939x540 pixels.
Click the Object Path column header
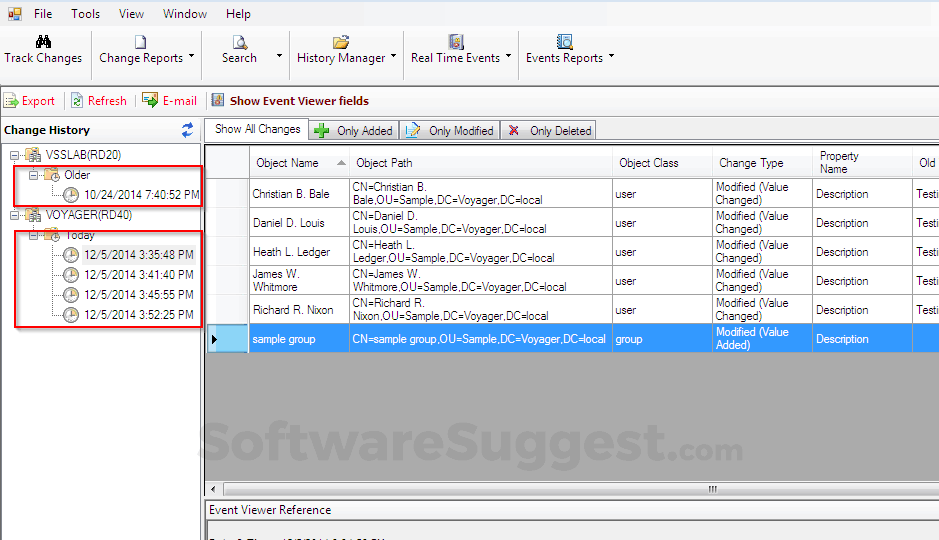(481, 163)
